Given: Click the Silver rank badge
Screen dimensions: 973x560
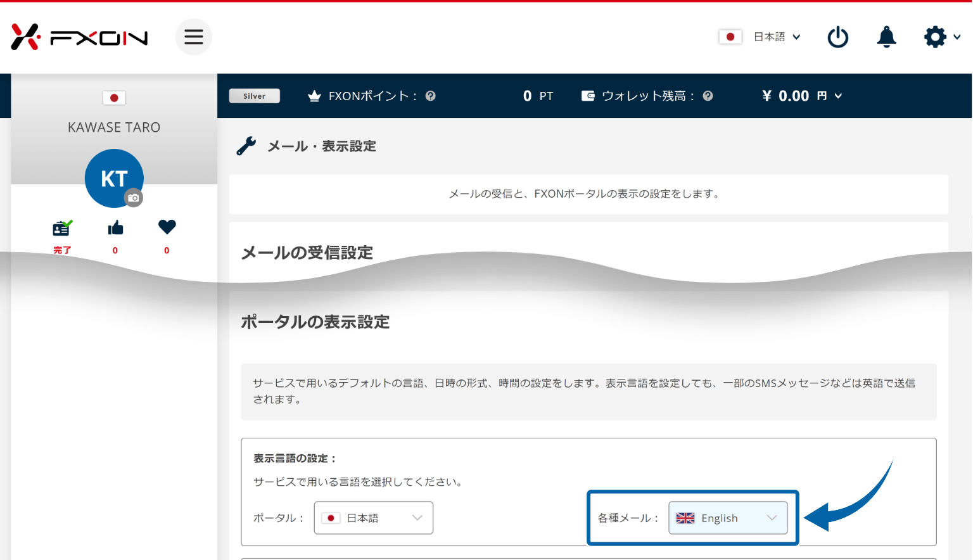Looking at the screenshot, I should click(254, 96).
